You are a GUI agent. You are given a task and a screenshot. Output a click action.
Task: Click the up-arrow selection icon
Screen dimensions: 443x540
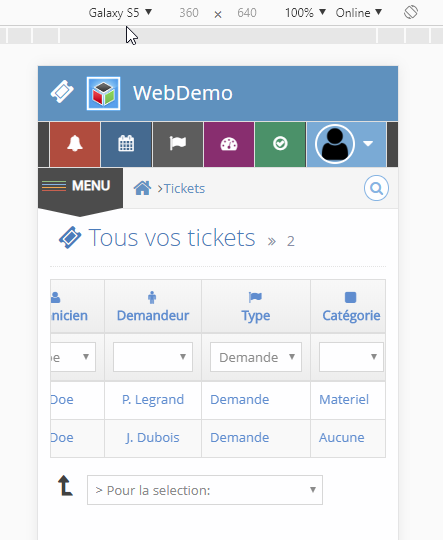65,486
